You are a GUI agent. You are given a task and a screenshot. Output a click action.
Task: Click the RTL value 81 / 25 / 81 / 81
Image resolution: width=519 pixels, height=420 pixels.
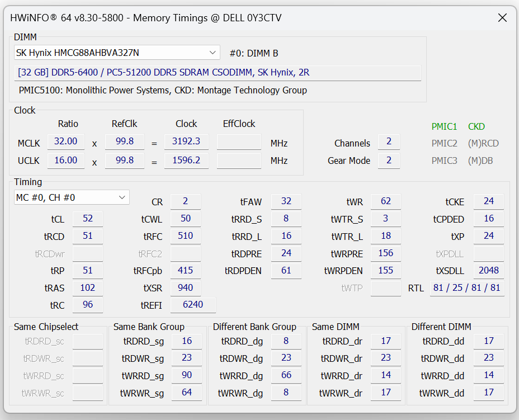(x=466, y=288)
